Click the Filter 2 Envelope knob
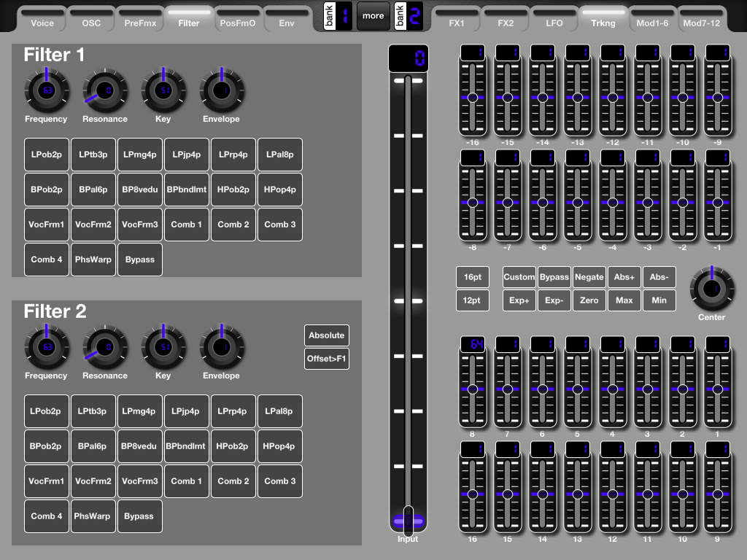747x560 pixels. 222,347
